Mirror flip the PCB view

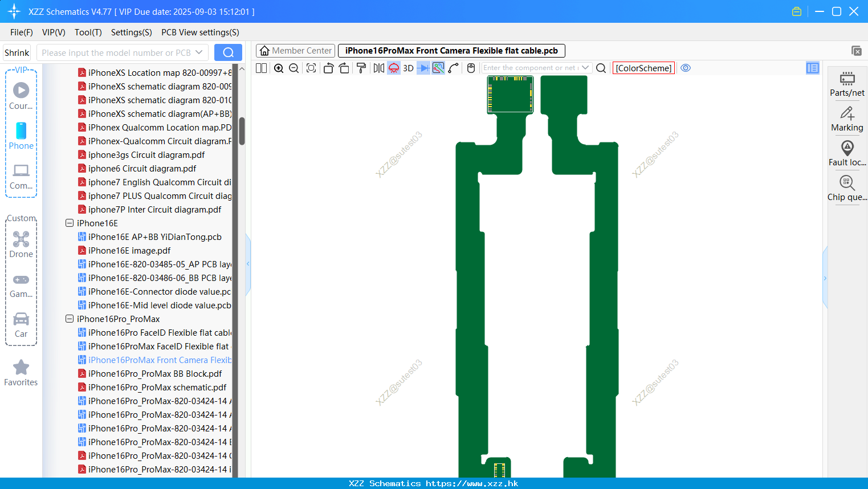click(x=378, y=68)
